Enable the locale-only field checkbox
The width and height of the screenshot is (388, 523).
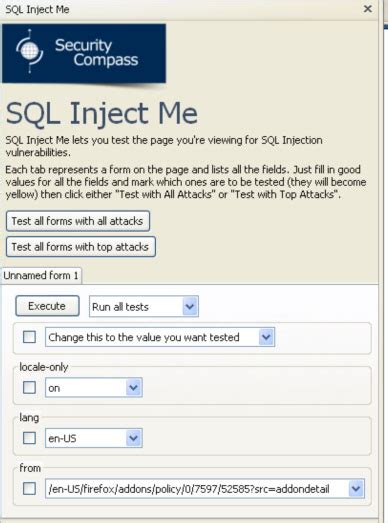(x=29, y=388)
